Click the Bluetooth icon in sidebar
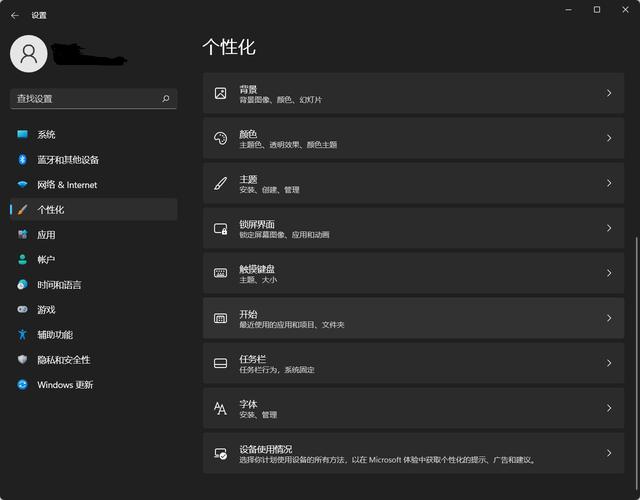Image resolution: width=640 pixels, height=500 pixels. tap(22, 160)
